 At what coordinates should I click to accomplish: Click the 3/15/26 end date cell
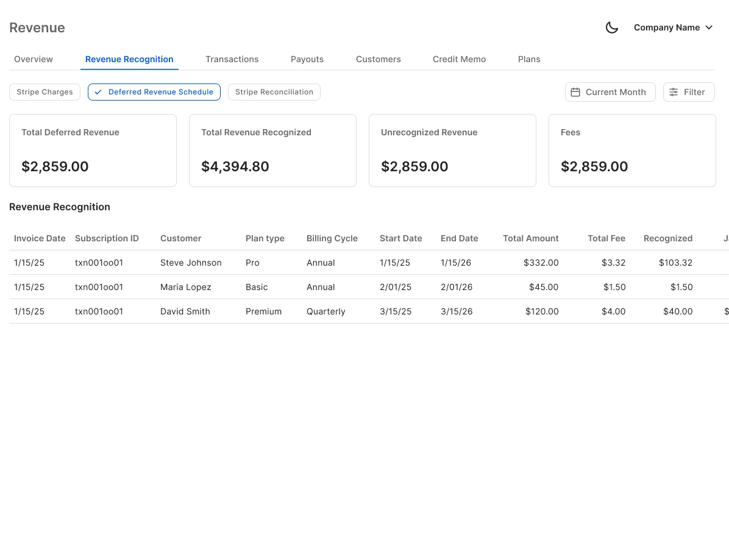tap(457, 311)
